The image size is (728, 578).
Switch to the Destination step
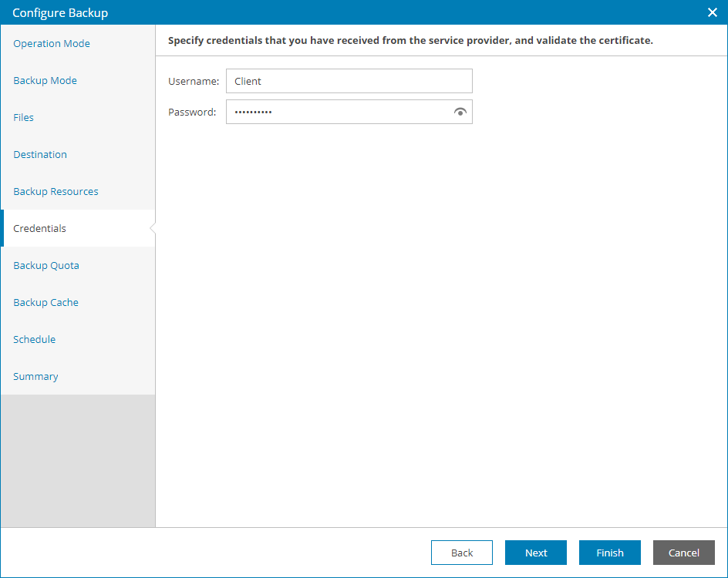pos(40,155)
